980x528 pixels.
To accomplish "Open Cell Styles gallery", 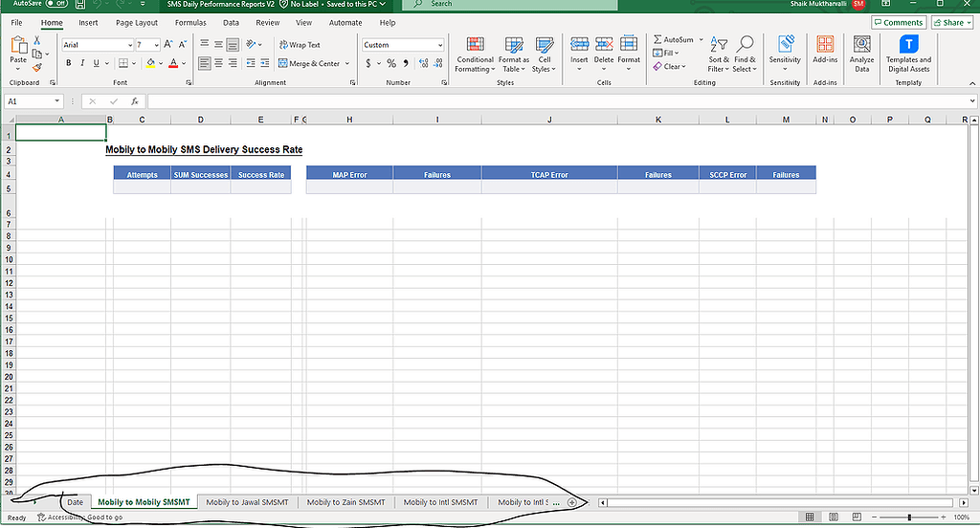I will click(x=545, y=55).
